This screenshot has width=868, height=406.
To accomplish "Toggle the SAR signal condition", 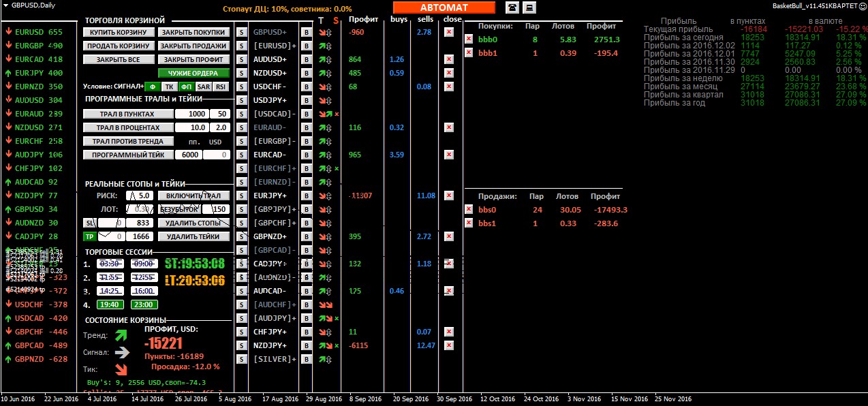I will click(x=203, y=87).
